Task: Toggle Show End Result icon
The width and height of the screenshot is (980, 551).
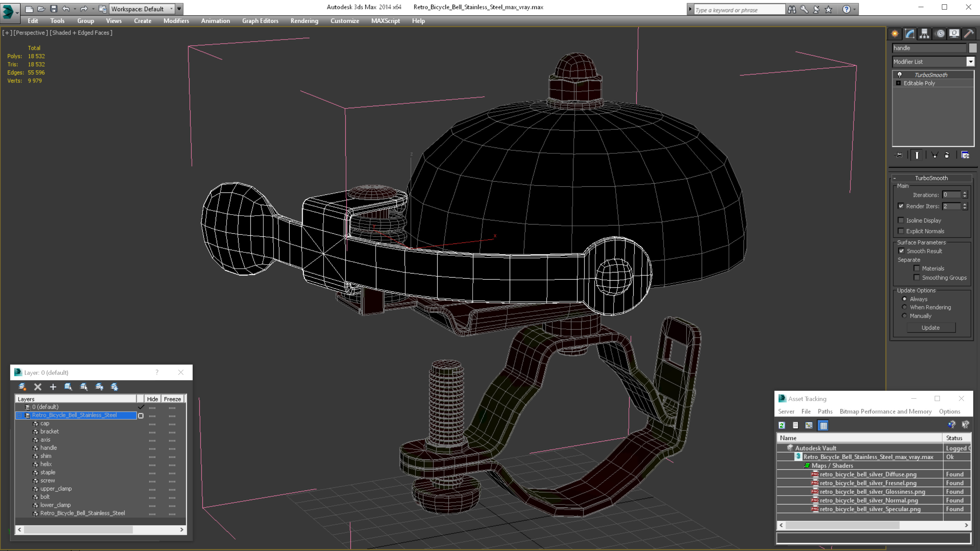Action: (x=917, y=155)
